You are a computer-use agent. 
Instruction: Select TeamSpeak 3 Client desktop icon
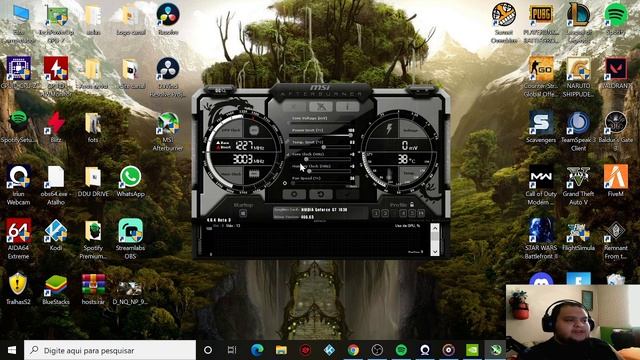pos(579,131)
